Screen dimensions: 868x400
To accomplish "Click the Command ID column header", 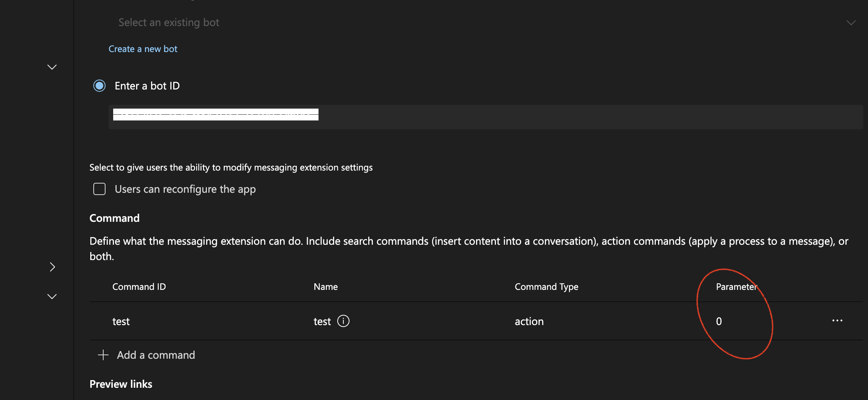I will tap(139, 287).
